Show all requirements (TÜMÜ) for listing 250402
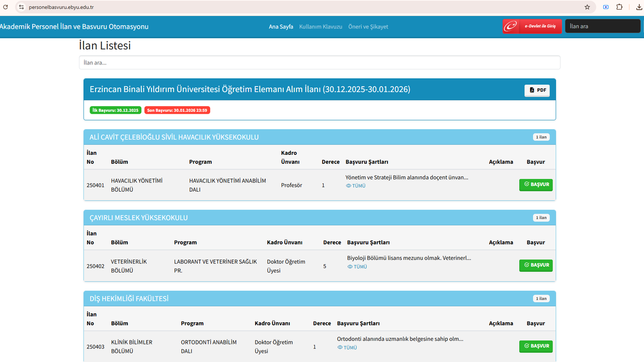The width and height of the screenshot is (644, 362). coord(358,267)
